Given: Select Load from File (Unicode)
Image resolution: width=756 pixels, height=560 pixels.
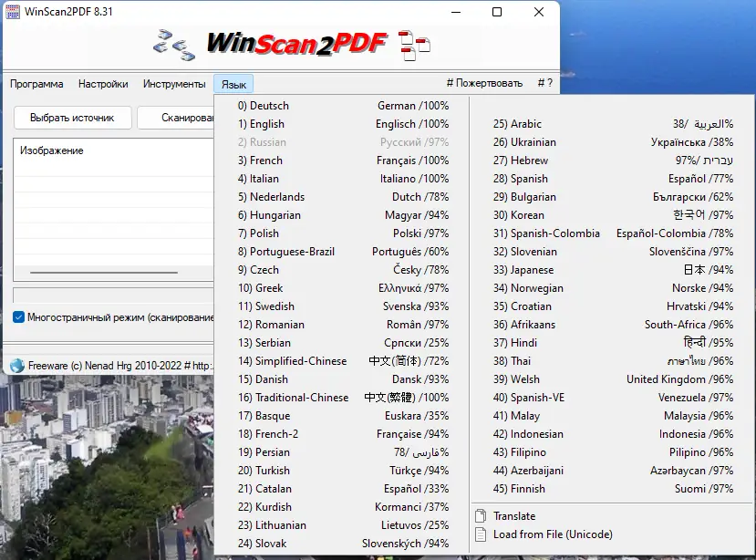Looking at the screenshot, I should click(612, 534).
